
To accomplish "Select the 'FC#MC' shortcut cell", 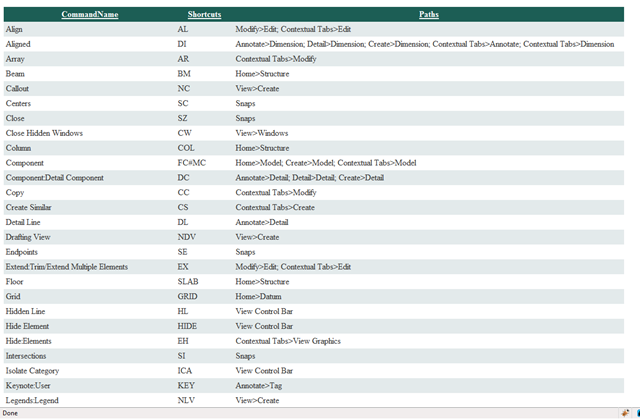I will point(192,163).
